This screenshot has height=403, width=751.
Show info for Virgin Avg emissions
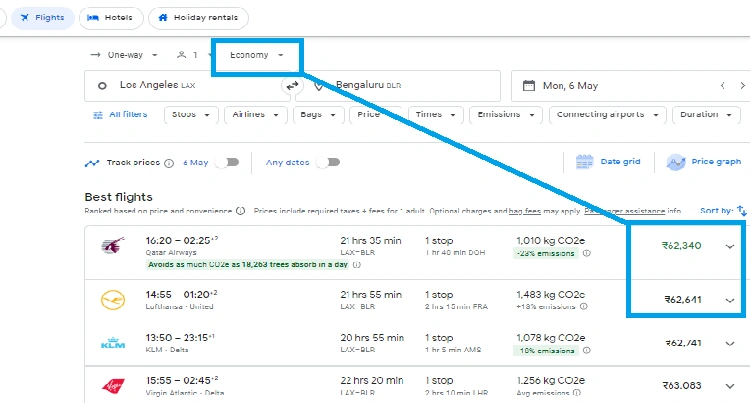[577, 393]
